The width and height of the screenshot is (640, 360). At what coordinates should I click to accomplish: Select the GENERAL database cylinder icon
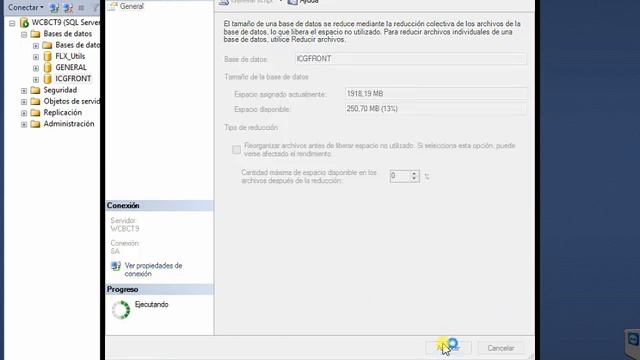48,67
